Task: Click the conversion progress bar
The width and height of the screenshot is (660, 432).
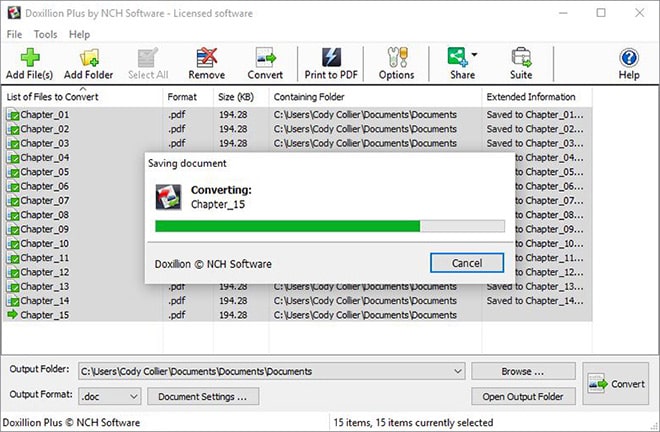Action: coord(330,226)
